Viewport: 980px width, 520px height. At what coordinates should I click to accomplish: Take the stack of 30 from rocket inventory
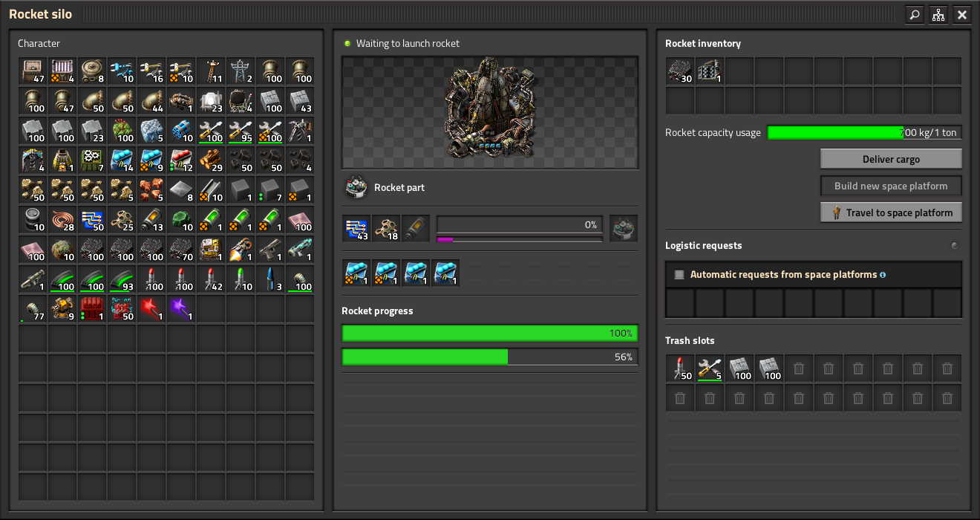[680, 71]
